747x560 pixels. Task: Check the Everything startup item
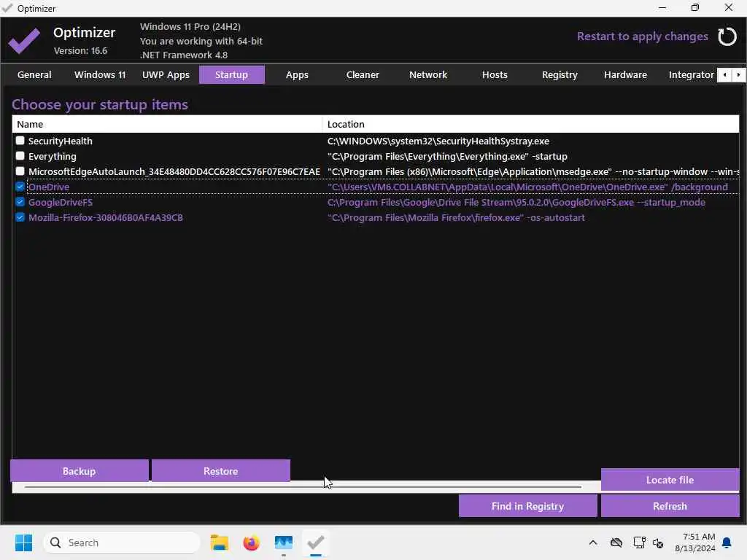(x=20, y=156)
